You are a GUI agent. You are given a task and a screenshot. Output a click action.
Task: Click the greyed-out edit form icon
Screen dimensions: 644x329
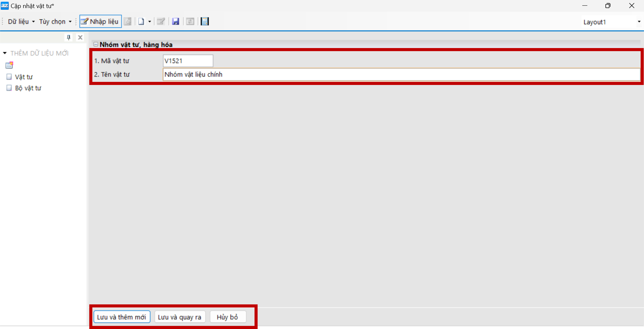(161, 22)
